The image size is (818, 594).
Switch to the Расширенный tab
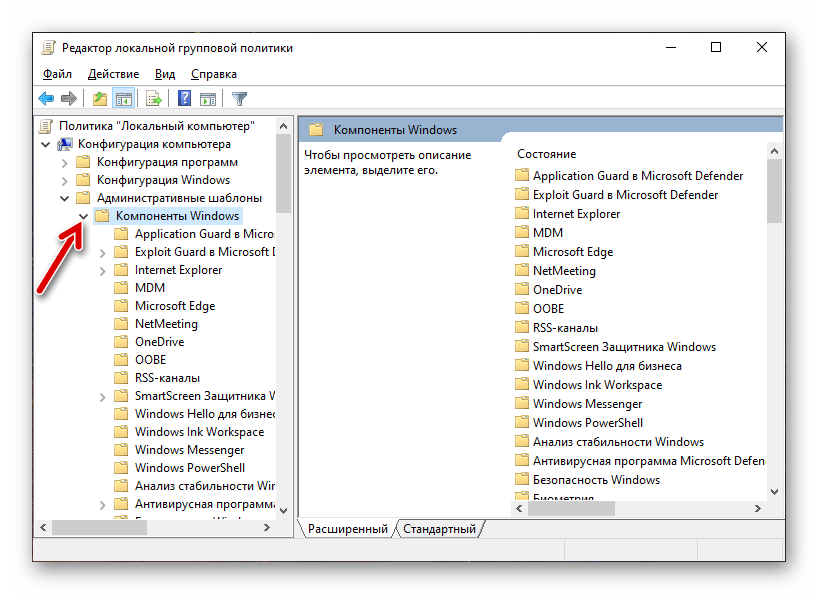347,529
